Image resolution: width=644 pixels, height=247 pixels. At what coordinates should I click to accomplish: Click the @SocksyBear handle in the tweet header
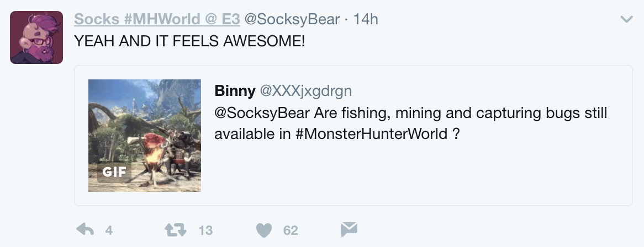click(292, 19)
